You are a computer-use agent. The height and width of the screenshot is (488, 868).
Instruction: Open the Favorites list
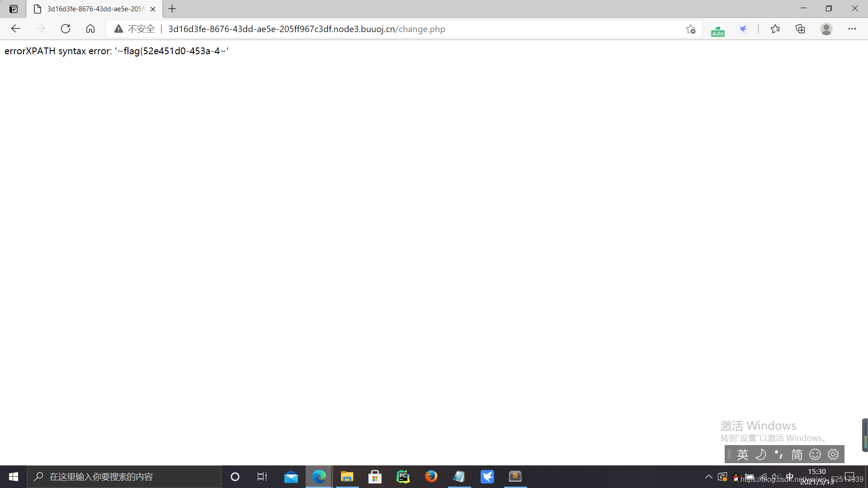click(x=775, y=29)
